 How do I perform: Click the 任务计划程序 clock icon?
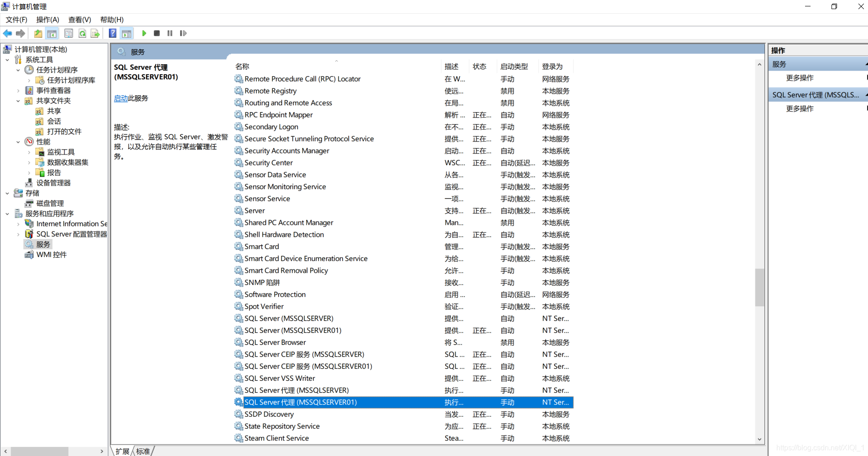[x=29, y=70]
